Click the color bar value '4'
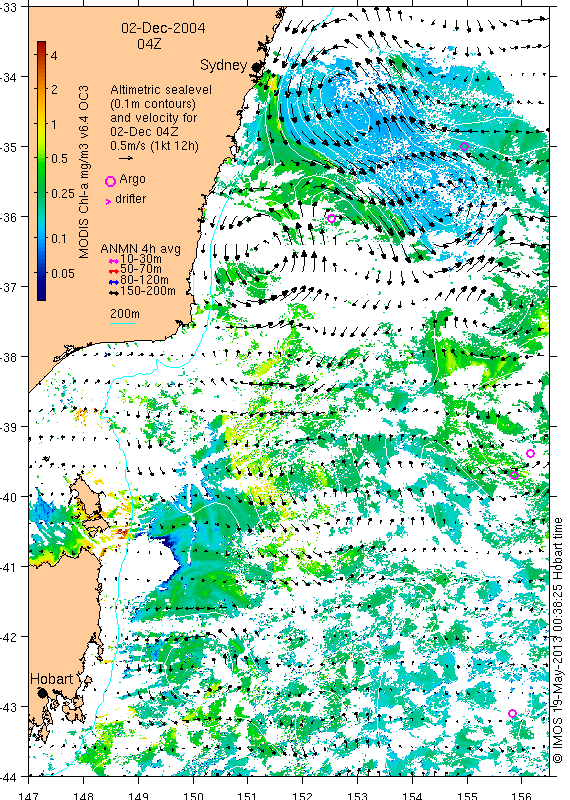This screenshot has width=570, height=800. click(x=54, y=55)
